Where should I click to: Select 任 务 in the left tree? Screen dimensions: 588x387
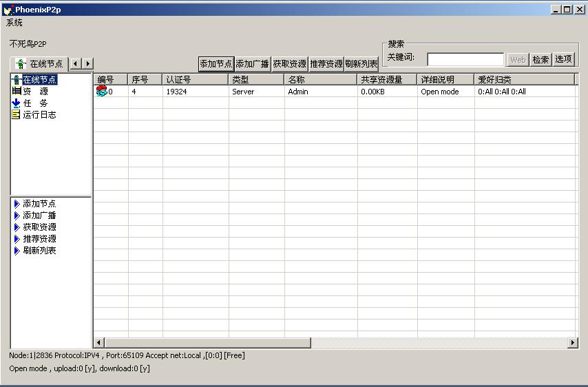pyautogui.click(x=35, y=103)
